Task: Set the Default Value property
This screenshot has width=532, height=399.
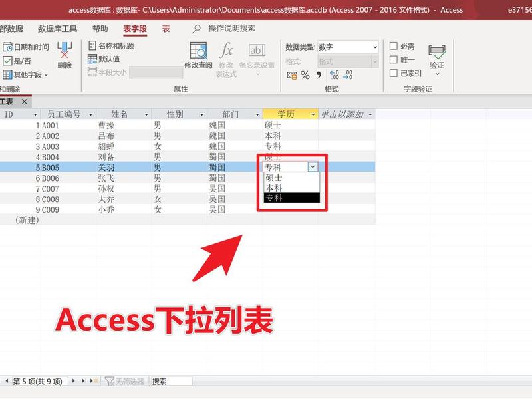Action: coord(104,59)
